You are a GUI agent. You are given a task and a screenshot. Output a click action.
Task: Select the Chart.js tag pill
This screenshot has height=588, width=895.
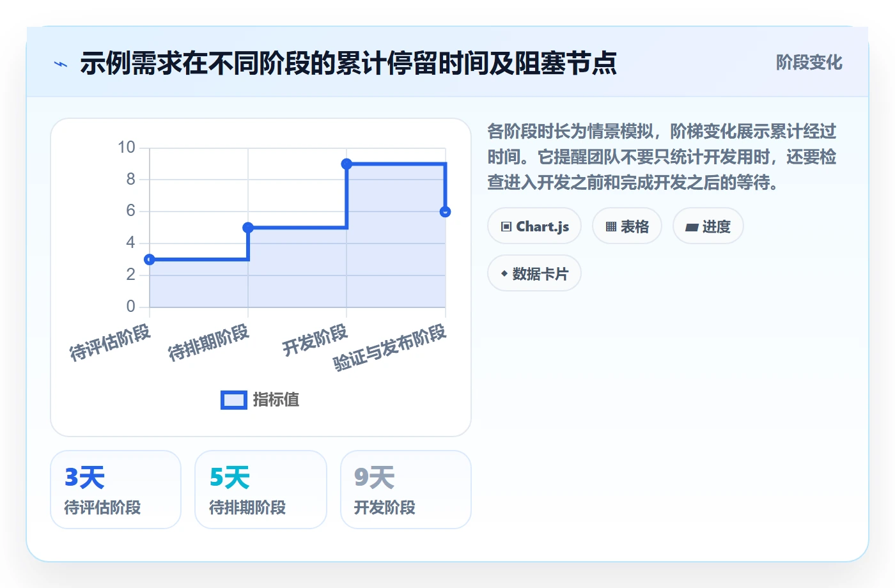click(534, 226)
